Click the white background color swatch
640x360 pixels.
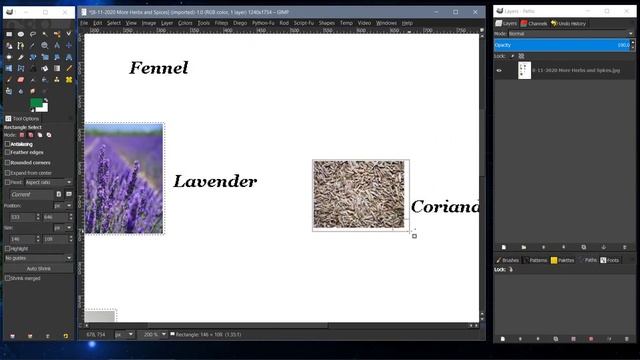point(44,109)
